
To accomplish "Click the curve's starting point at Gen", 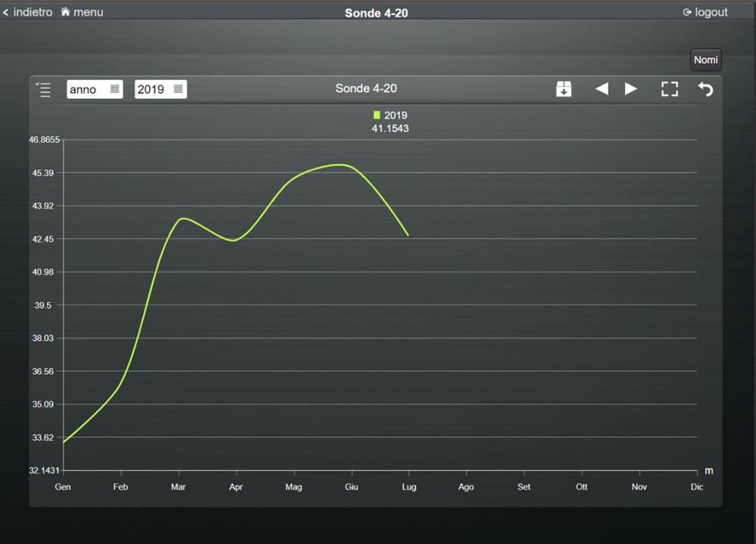I will tap(64, 442).
